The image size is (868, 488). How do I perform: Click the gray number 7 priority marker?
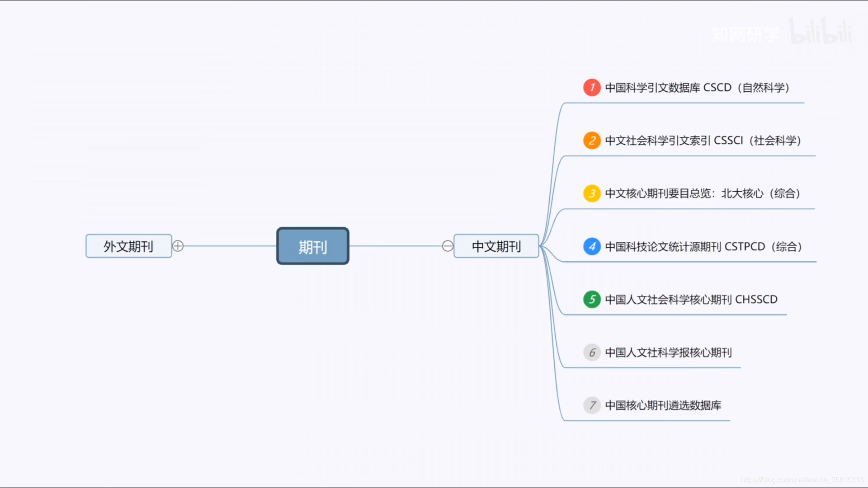pos(592,405)
